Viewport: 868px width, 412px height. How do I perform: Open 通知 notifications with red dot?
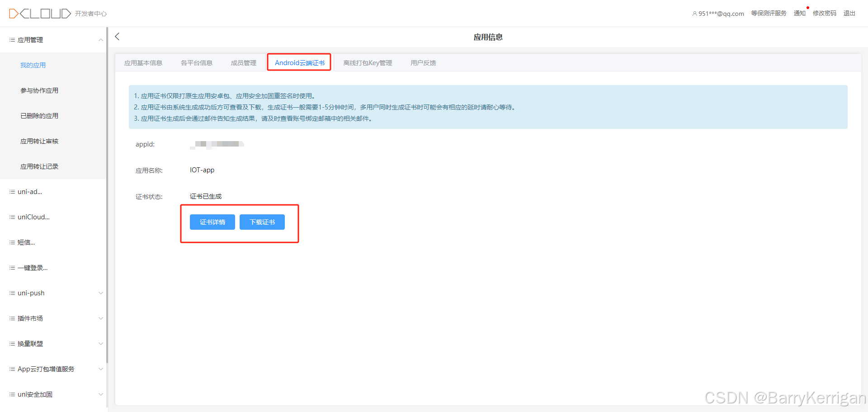(799, 13)
